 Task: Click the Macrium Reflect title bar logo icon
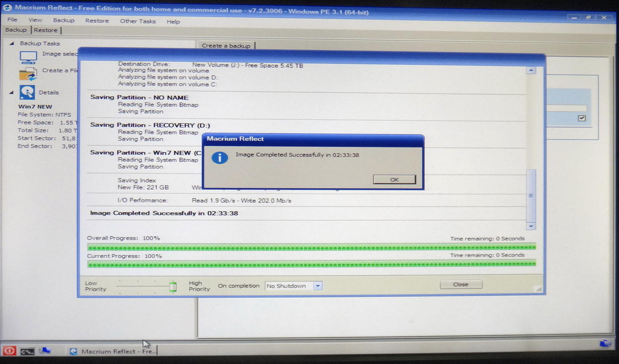click(7, 8)
